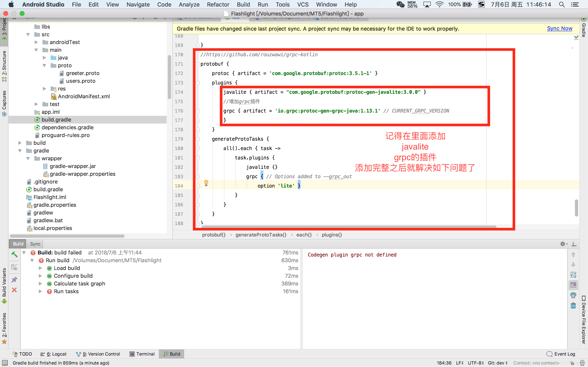This screenshot has width=588, height=367.
Task: Click the red X close icon in Build toolbar
Action: [14, 290]
